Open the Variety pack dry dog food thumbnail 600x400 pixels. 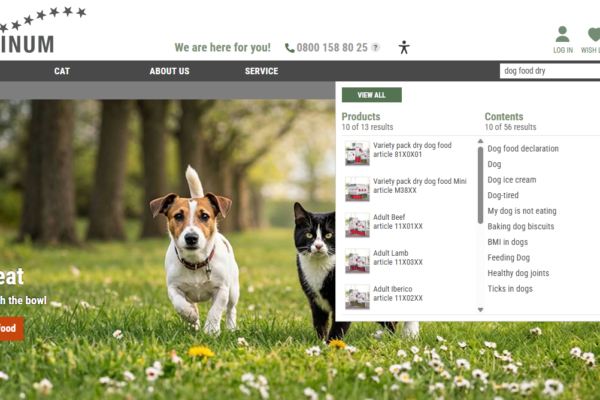(357, 153)
